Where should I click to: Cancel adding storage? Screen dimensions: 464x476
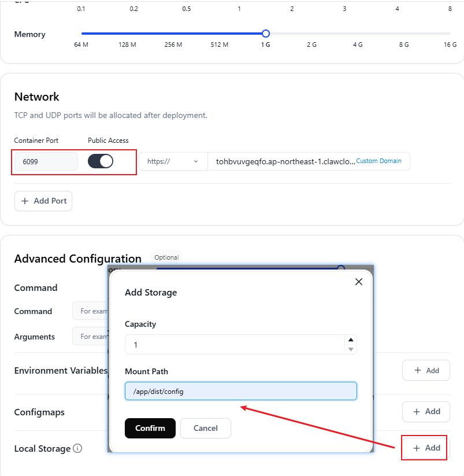point(205,428)
